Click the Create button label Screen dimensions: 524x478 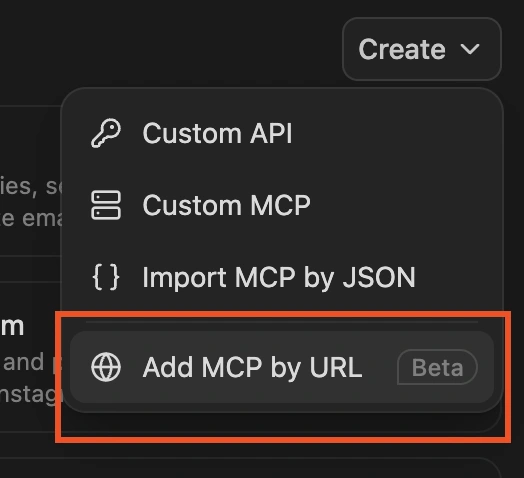coord(402,49)
